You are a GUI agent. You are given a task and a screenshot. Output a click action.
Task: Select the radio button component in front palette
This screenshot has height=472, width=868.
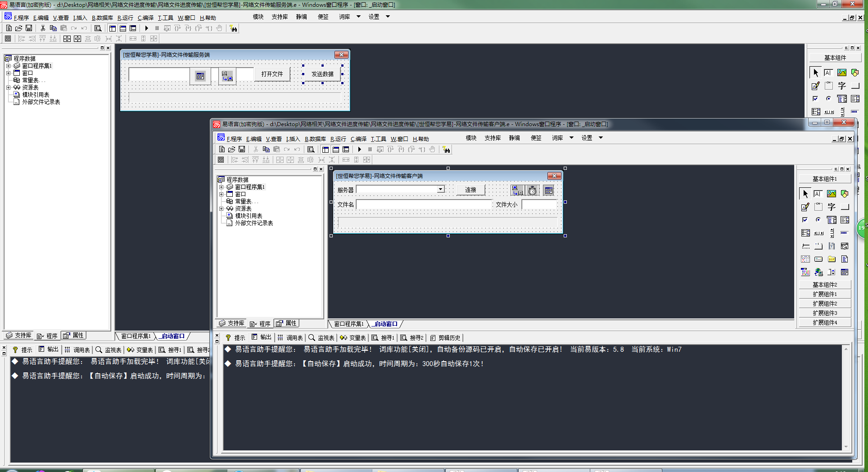[818, 220]
